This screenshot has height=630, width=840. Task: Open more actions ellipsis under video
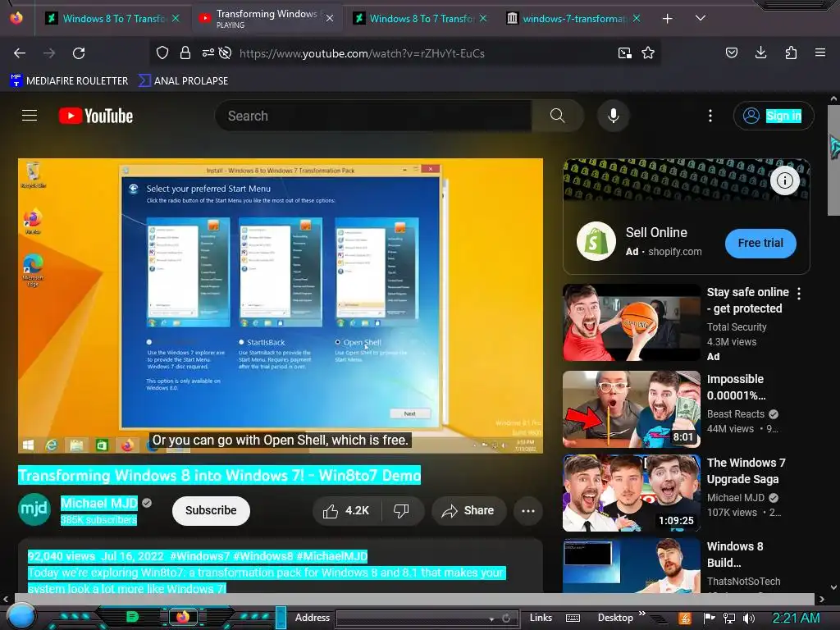[528, 511]
